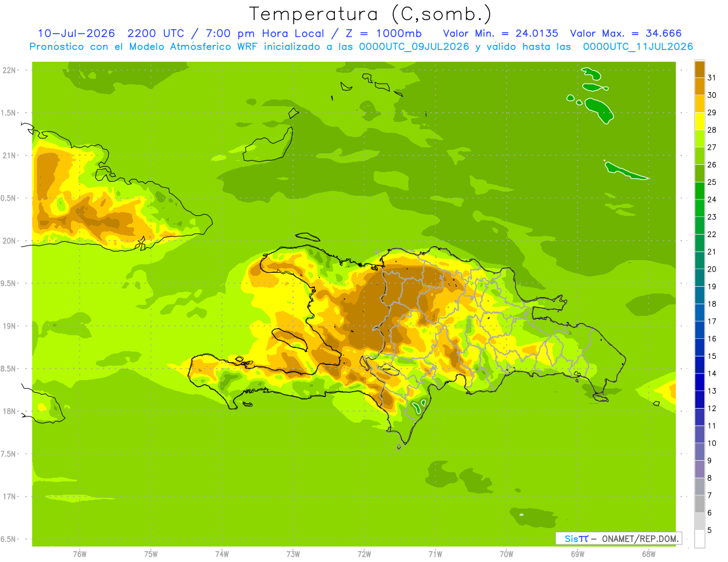Screen dimensions: 728x562
Task: Click the legend value "28"
Action: pyautogui.click(x=712, y=130)
